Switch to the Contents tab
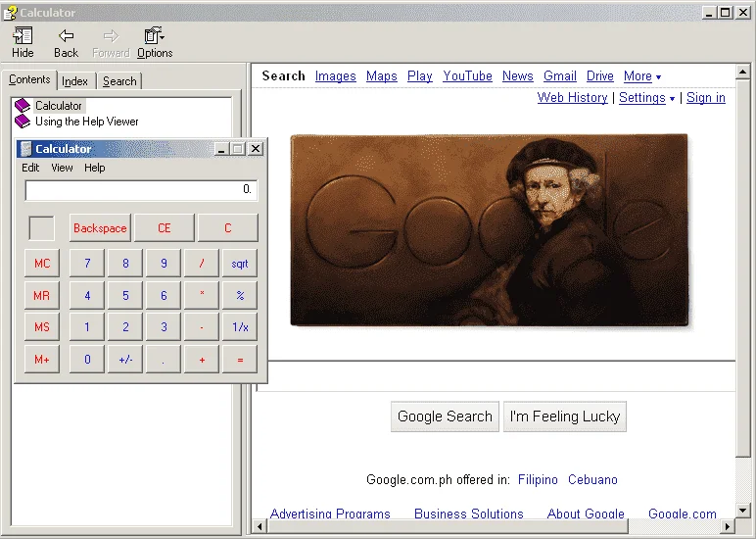756x539 pixels. click(x=29, y=79)
